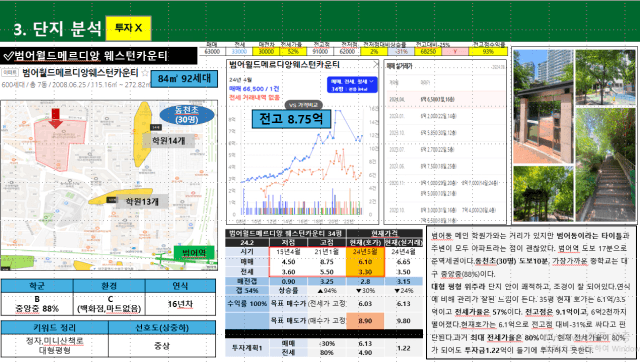Select the 3.25 매전갭 cell

327,281
